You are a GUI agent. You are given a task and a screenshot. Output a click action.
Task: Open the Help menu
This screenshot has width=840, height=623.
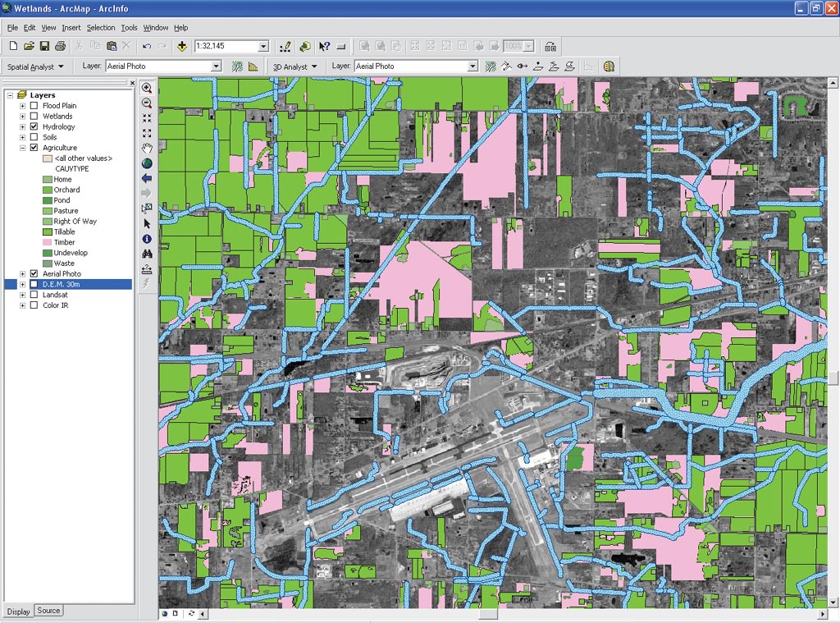coord(181,27)
